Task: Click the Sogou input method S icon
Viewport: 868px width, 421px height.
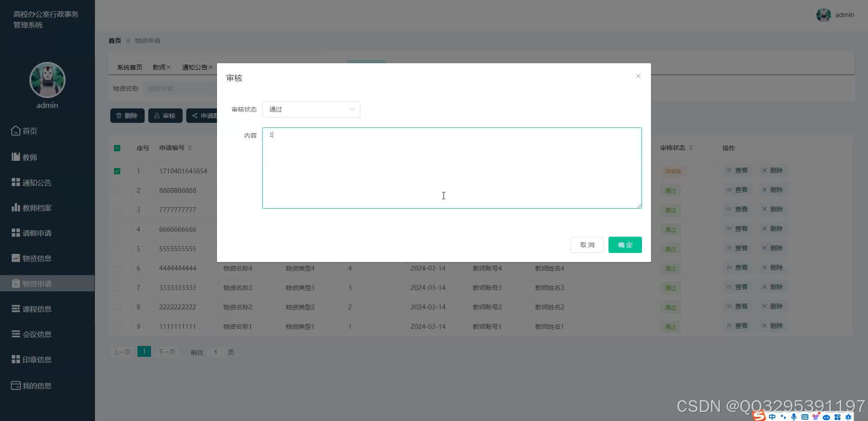Action: tap(759, 416)
